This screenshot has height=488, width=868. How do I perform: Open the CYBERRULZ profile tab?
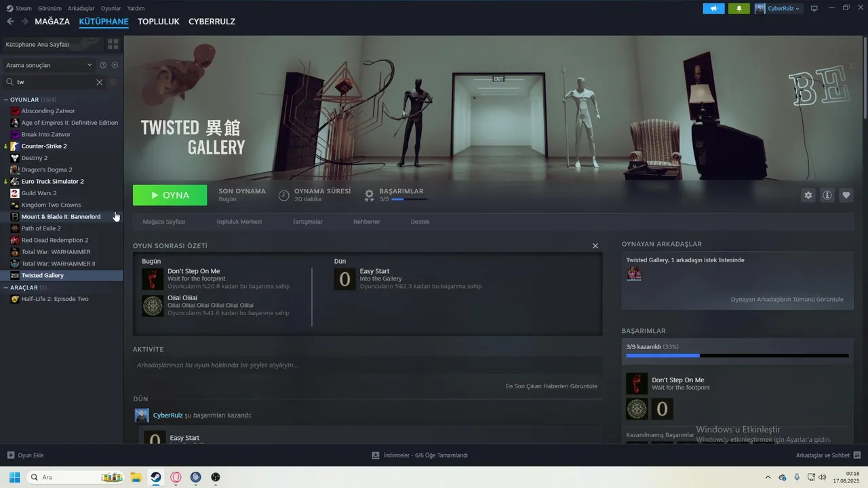click(x=212, y=22)
